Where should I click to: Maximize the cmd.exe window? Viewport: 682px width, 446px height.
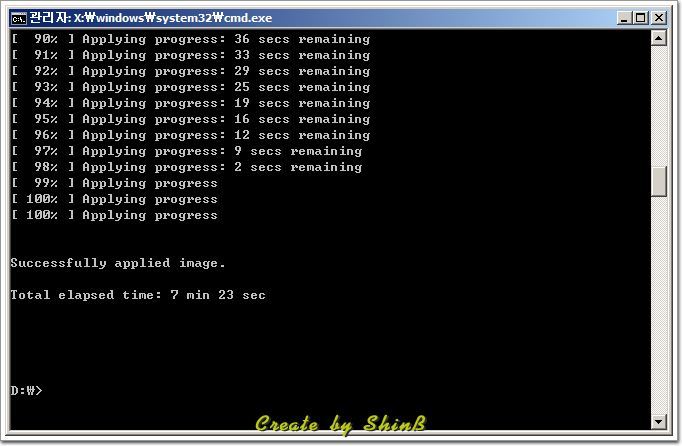pos(641,18)
